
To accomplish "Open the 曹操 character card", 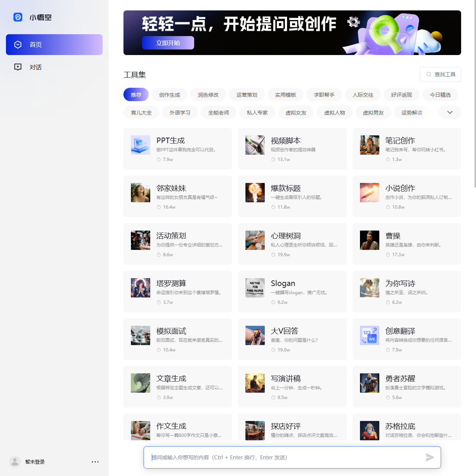I will coord(406,244).
